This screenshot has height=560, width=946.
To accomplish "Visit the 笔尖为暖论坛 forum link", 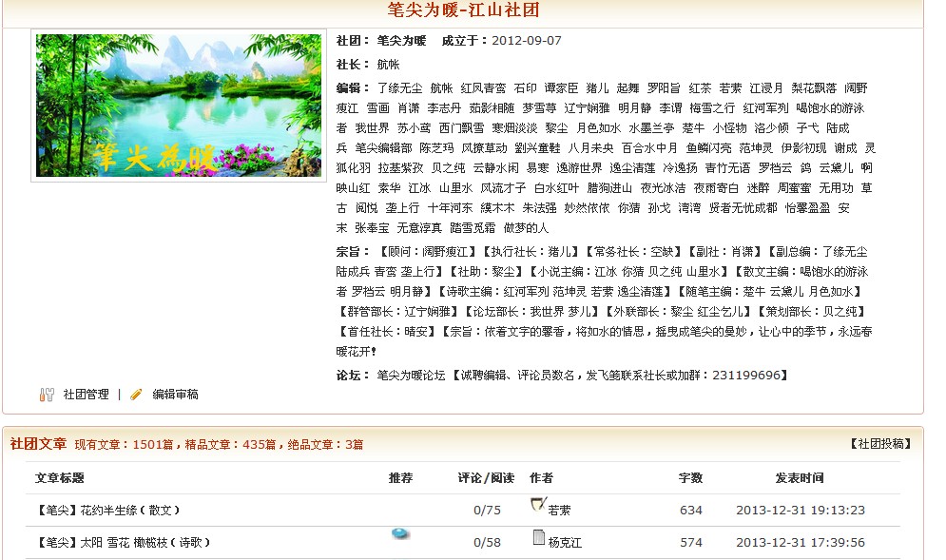I will tap(411, 376).
